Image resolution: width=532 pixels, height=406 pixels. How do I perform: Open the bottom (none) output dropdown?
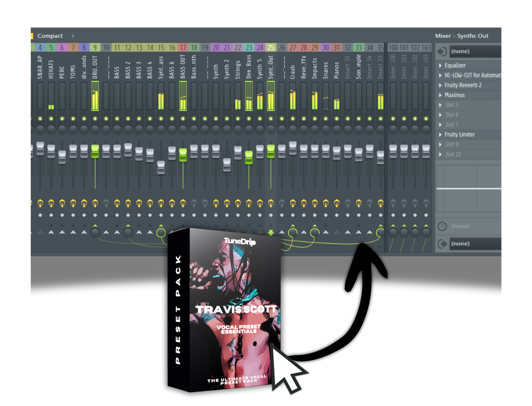[476, 244]
